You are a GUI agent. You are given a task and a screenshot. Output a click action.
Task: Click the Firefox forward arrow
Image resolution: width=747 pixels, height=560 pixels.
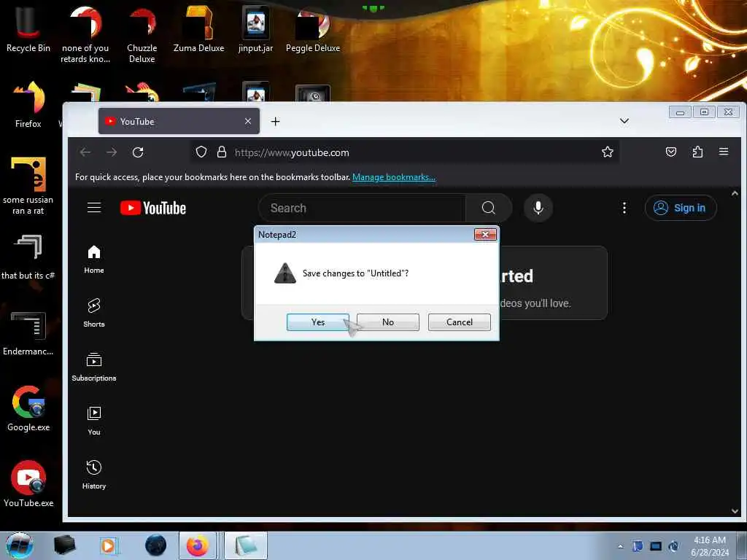pyautogui.click(x=112, y=152)
